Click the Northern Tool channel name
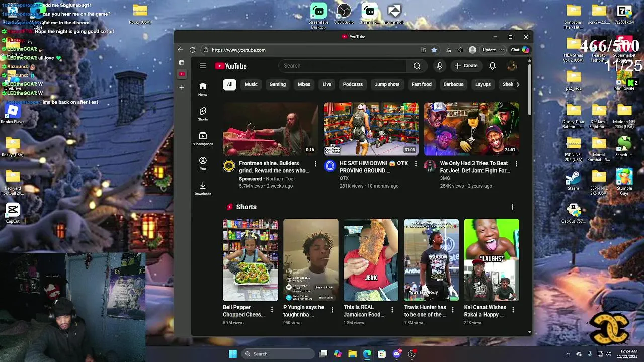The image size is (644, 362). [x=280, y=179]
